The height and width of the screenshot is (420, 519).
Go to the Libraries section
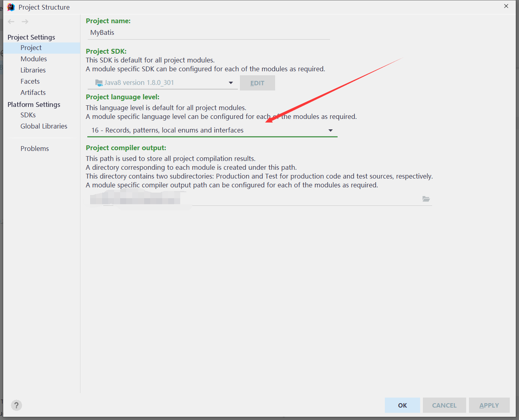pos(33,70)
